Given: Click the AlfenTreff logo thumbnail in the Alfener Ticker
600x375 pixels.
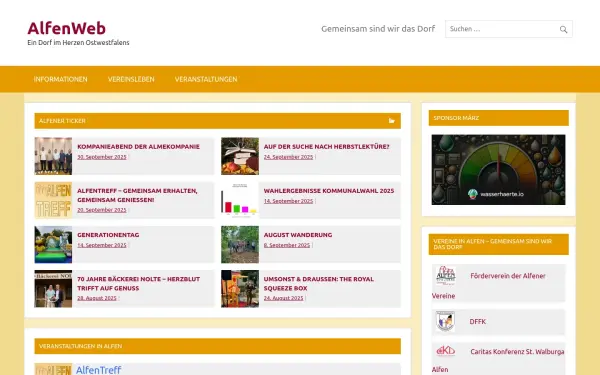Looking at the screenshot, I should (x=53, y=200).
